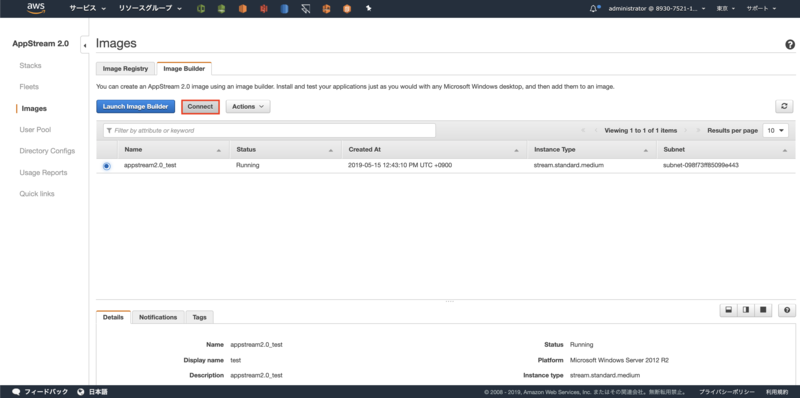Screen dimensions: 800x398
Task: Maximize the details pane to full layout
Action: [763, 310]
